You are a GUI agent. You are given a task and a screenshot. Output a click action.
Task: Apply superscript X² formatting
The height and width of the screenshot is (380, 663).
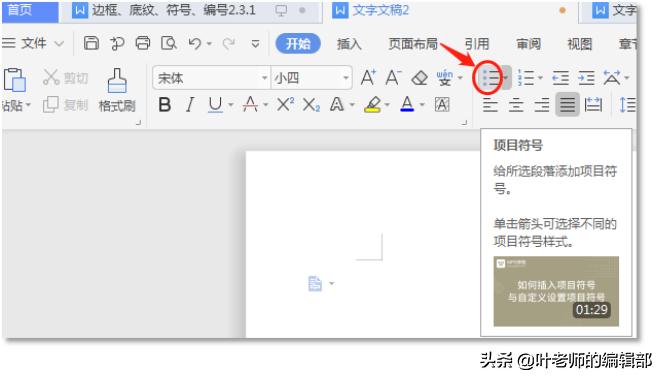(x=285, y=104)
